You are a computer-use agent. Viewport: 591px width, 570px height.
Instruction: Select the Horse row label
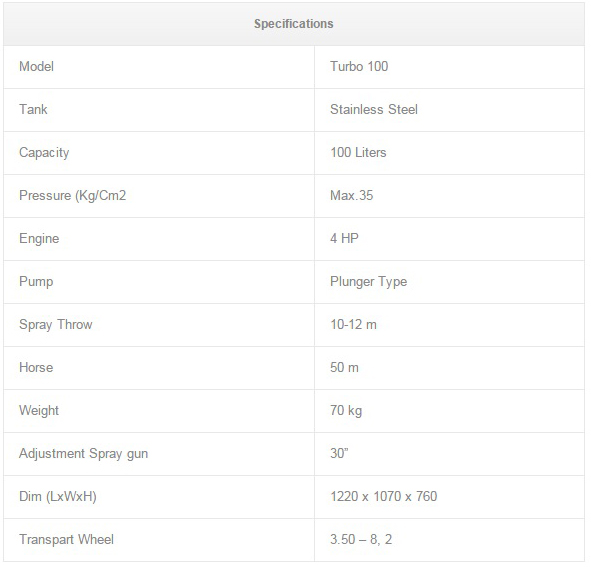tap(36, 368)
